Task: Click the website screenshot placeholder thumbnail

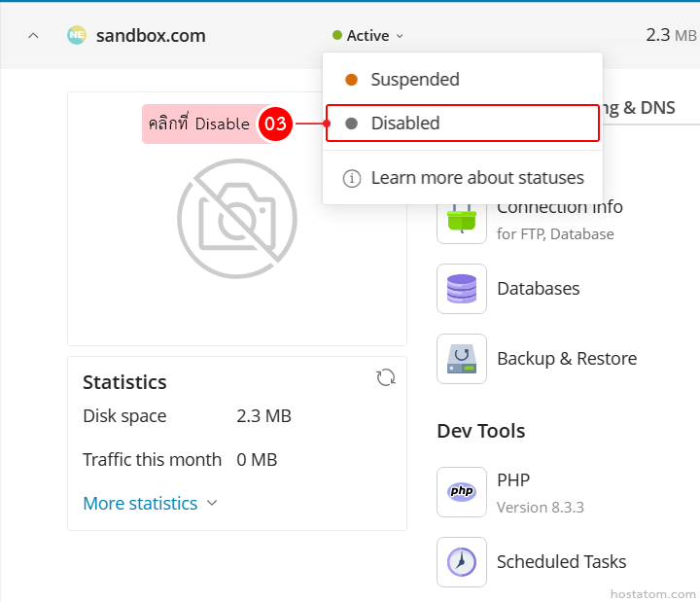Action: pos(236,218)
